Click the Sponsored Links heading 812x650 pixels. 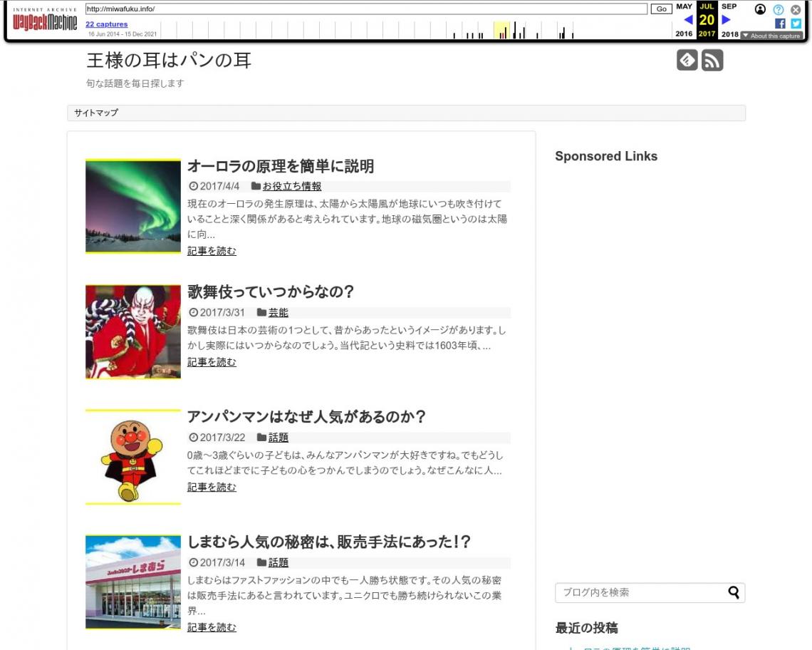click(606, 156)
